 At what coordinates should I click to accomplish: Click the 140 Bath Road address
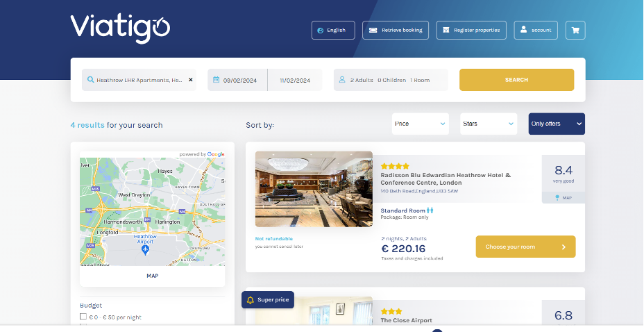[x=419, y=191]
